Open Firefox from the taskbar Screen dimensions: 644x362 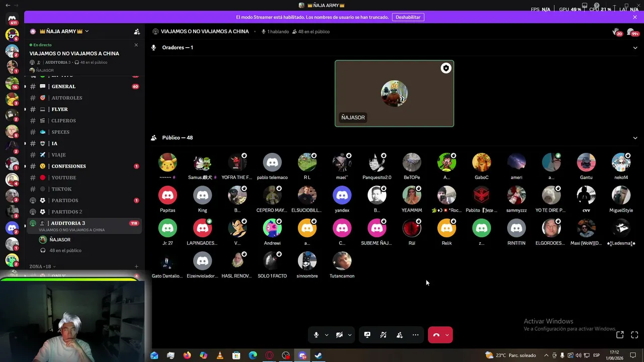pyautogui.click(x=187, y=355)
